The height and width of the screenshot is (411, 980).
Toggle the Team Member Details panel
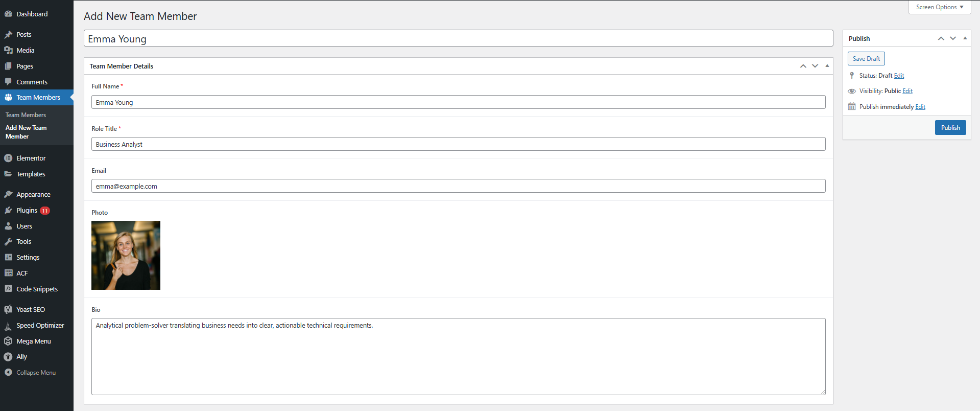(827, 66)
